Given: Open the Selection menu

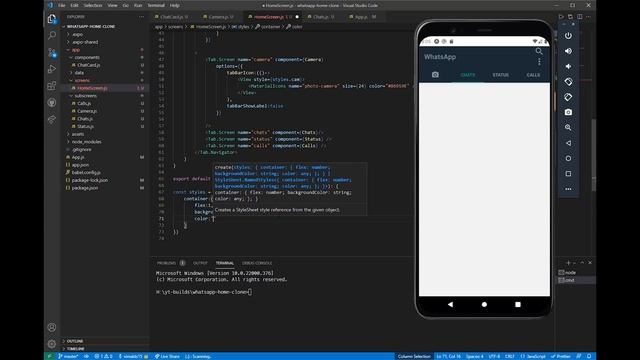Looking at the screenshot, I should point(93,5).
